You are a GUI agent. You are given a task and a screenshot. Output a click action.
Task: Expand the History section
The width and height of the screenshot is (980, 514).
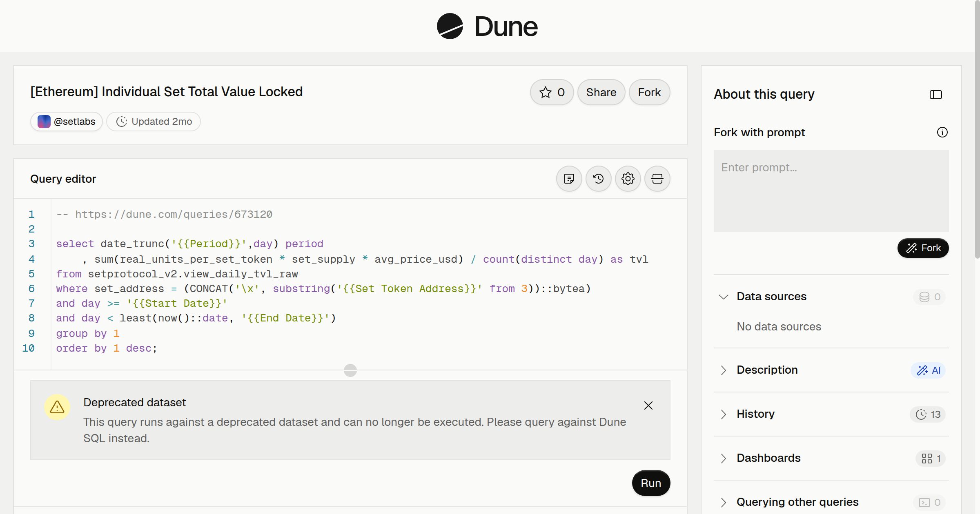click(x=723, y=414)
